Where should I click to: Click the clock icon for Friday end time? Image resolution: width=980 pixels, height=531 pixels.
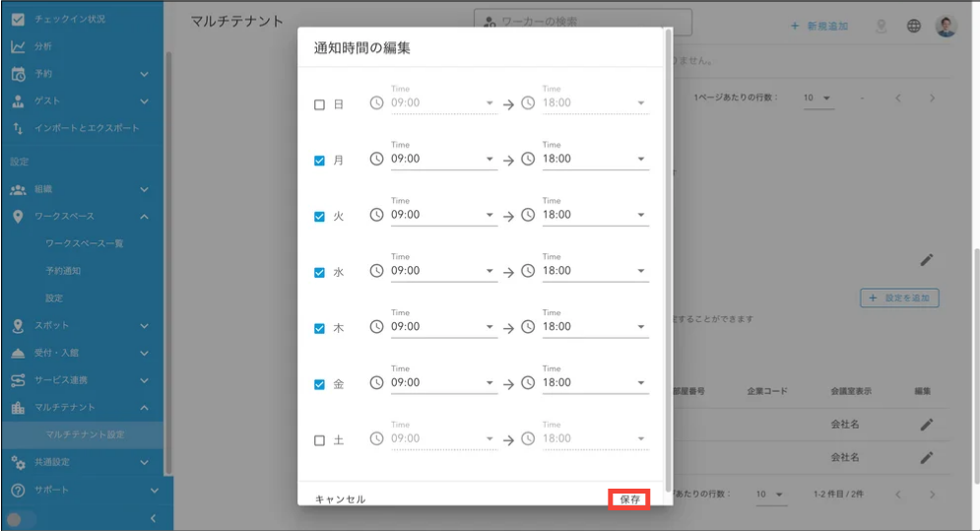(x=528, y=382)
